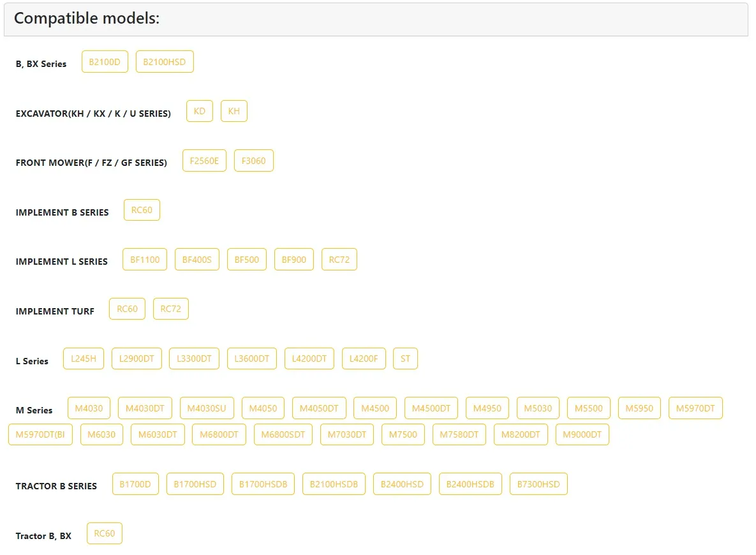Choose the B7300HSD tractor tag

(538, 484)
